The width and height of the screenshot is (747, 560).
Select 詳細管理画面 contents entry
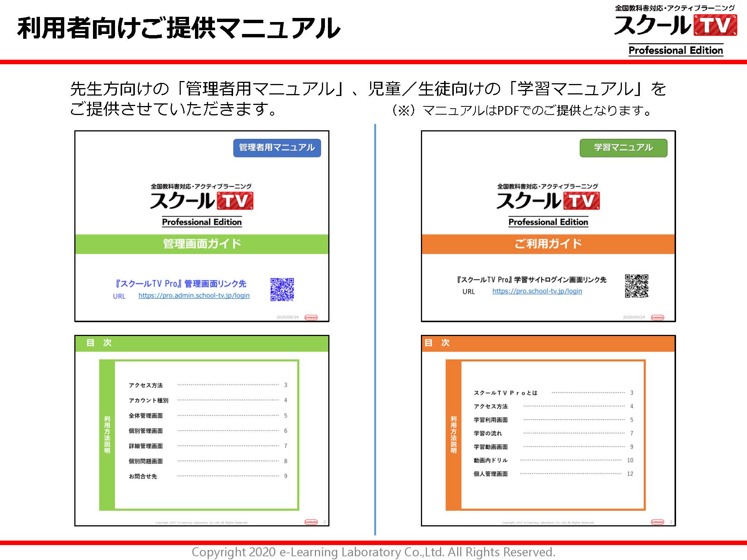coord(146,446)
